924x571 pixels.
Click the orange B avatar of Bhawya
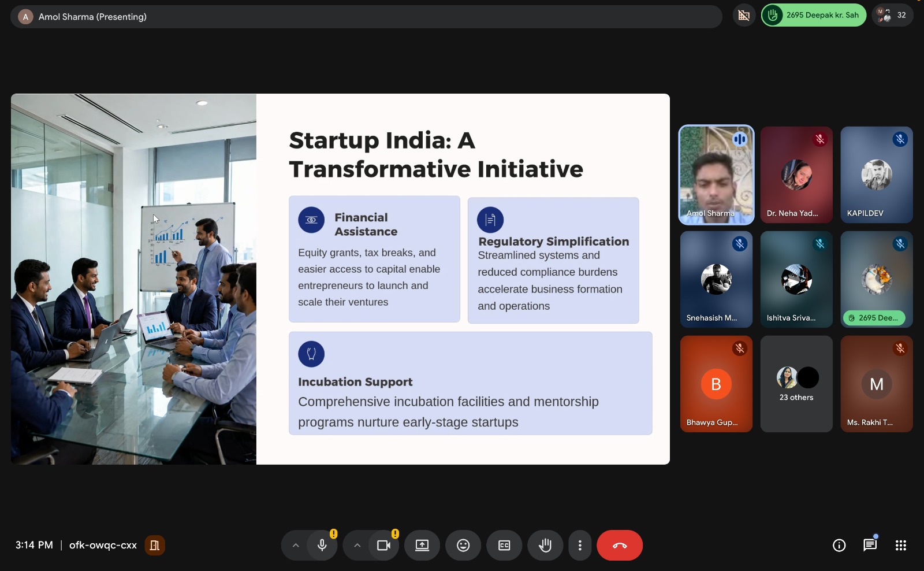click(716, 384)
